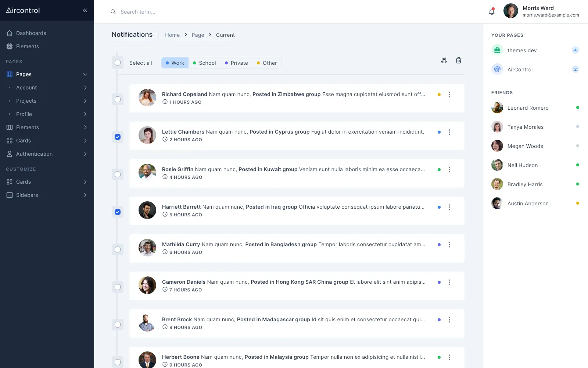588x368 pixels.
Task: Uncheck Lettie Chambers' notification checkbox
Action: [118, 137]
